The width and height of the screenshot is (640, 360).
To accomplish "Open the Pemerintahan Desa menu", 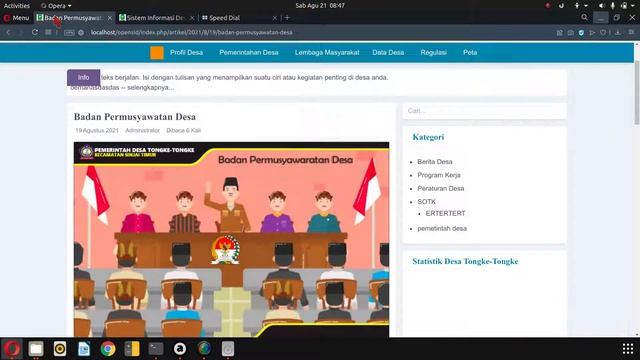I will point(249,52).
